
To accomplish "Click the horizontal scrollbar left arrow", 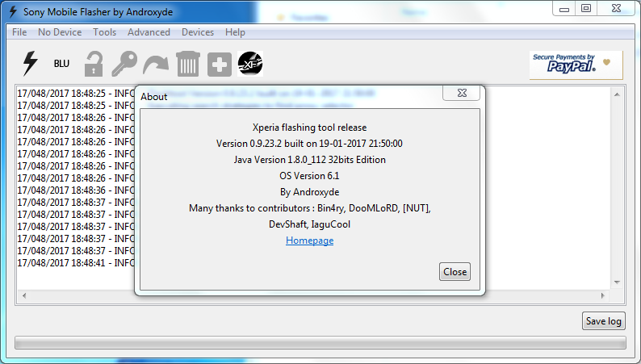I will [24, 295].
